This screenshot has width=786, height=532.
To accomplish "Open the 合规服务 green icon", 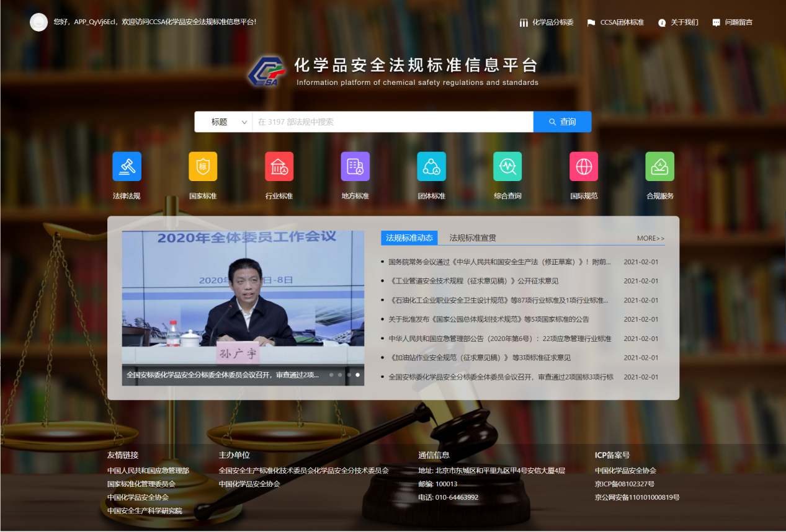I will coord(659,166).
